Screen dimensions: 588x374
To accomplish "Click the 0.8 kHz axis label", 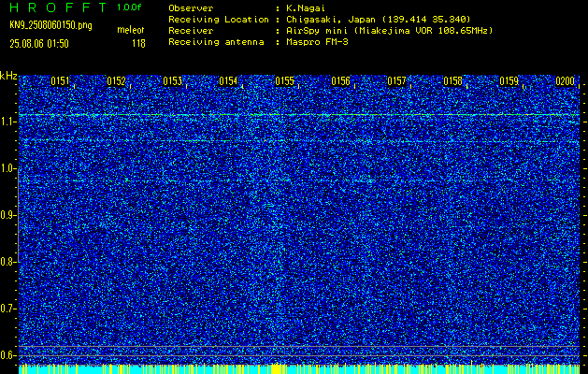I will coord(7,262).
